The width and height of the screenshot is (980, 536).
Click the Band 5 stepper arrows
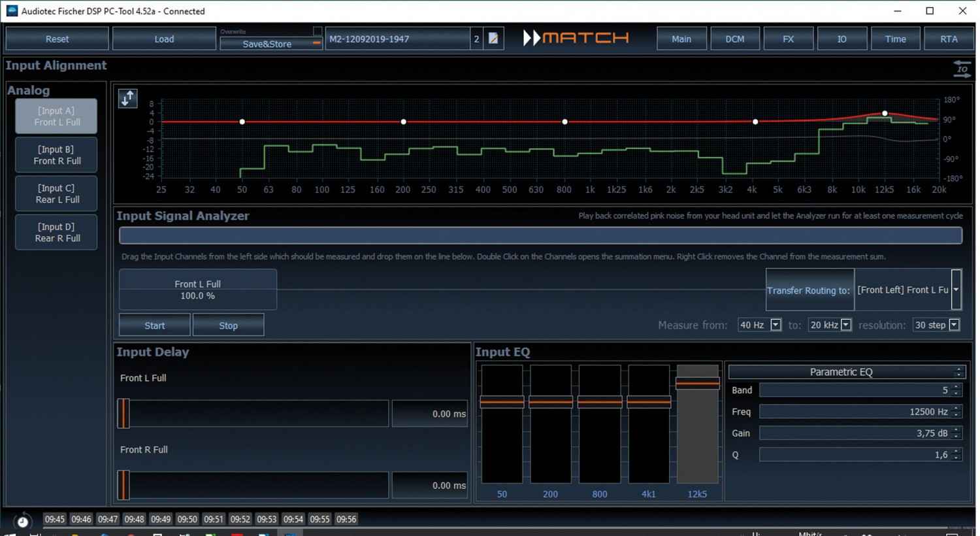point(956,390)
